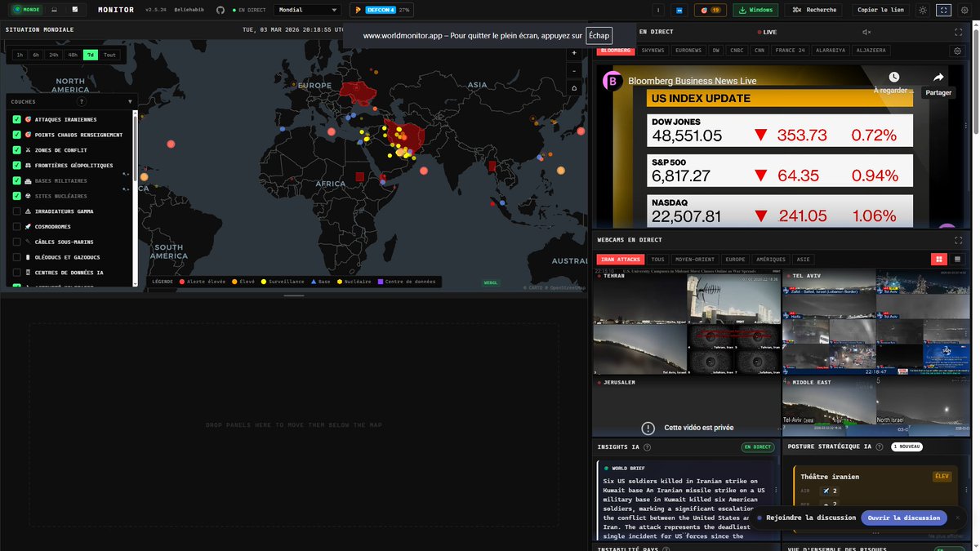The width and height of the screenshot is (980, 551).
Task: Click the fullscreen icon in top bar
Action: pyautogui.click(x=944, y=10)
